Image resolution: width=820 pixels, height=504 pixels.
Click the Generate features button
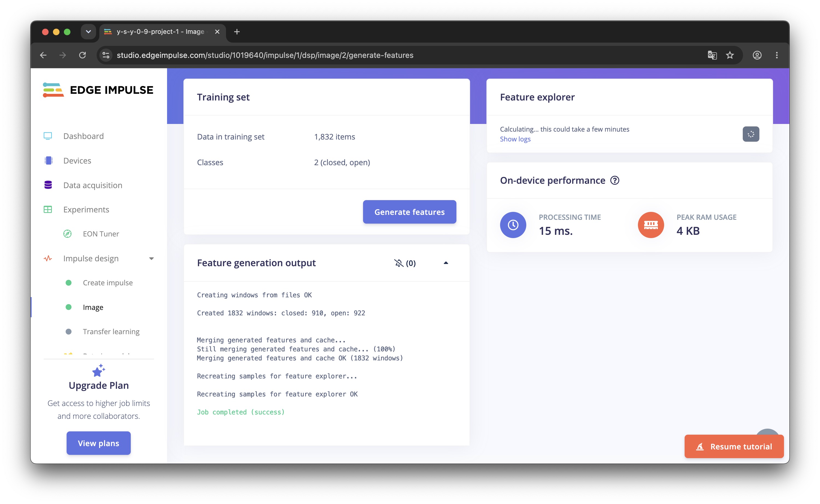click(409, 212)
